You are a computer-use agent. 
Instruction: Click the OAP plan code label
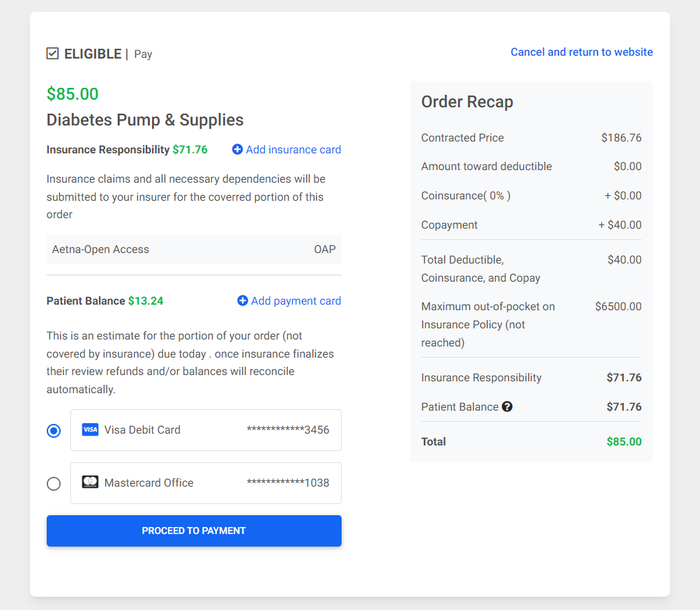click(324, 249)
